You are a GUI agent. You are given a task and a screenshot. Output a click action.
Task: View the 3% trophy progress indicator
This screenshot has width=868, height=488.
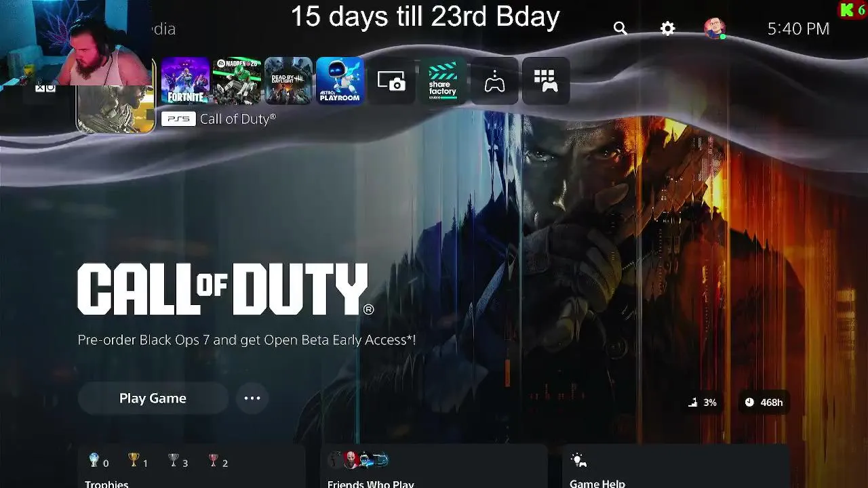(703, 403)
